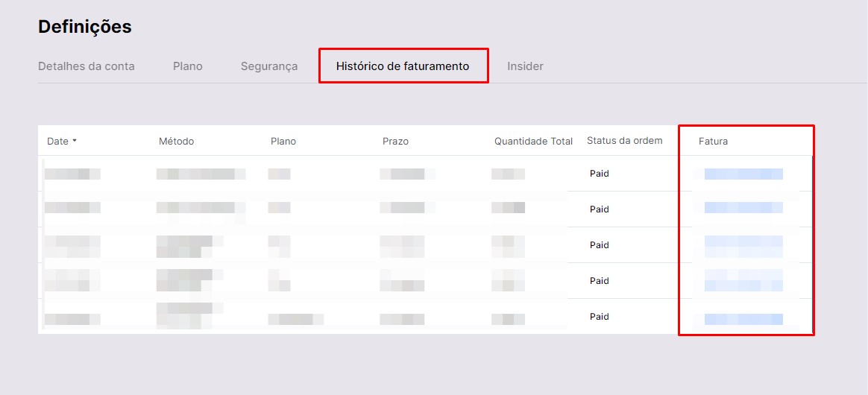Viewport: 868px width, 395px height.
Task: Open the Detalhes da conta tab
Action: click(87, 66)
